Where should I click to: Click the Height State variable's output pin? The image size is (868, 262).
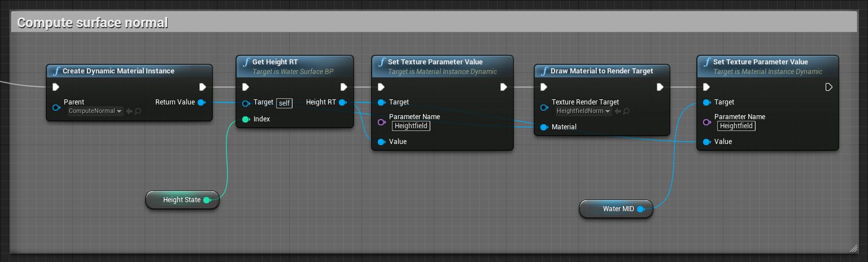click(x=207, y=200)
